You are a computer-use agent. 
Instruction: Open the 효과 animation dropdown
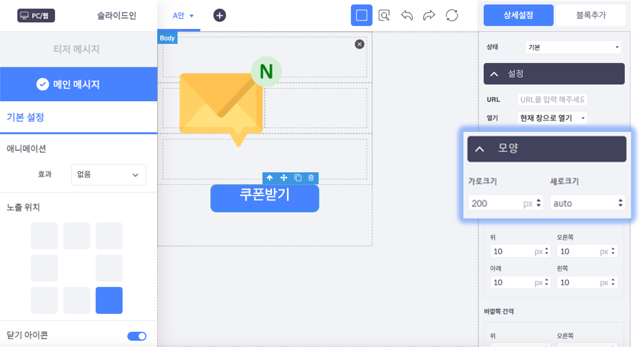(x=108, y=175)
